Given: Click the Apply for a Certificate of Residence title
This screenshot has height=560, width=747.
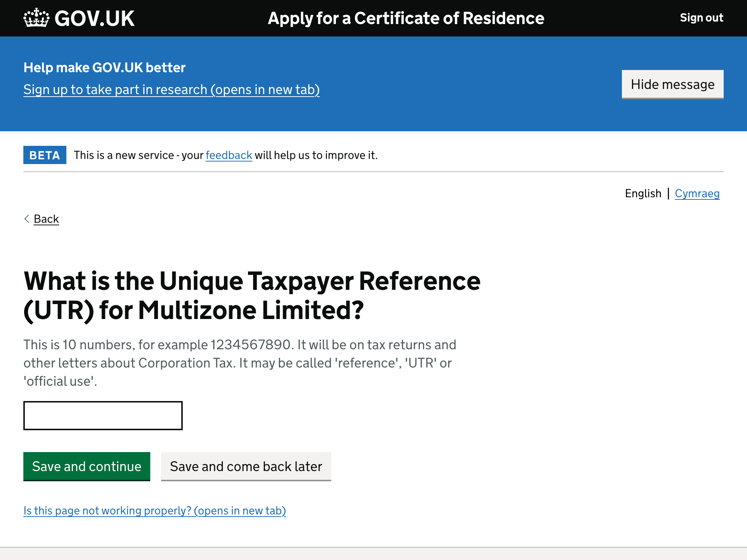Looking at the screenshot, I should point(406,18).
